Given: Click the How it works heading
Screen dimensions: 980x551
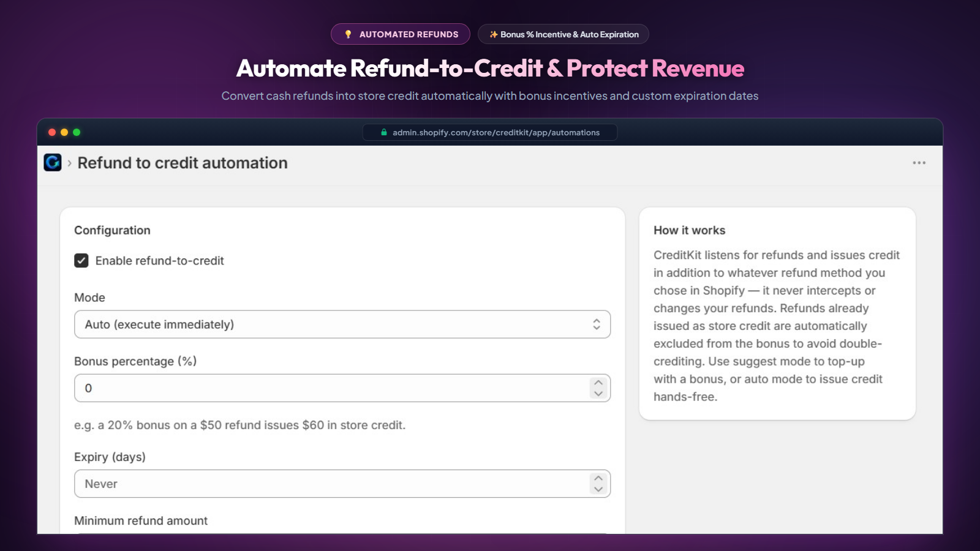Looking at the screenshot, I should 689,230.
